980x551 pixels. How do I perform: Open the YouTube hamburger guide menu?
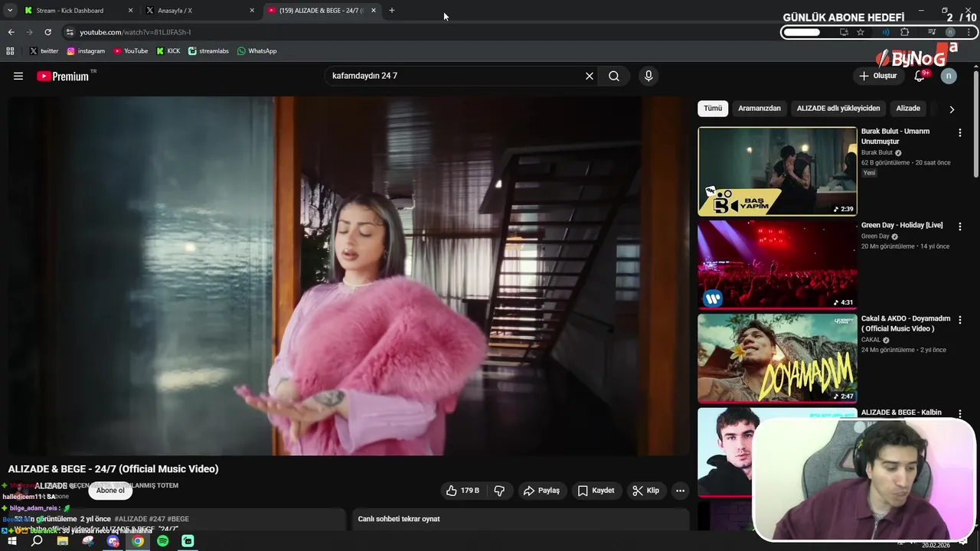point(18,76)
